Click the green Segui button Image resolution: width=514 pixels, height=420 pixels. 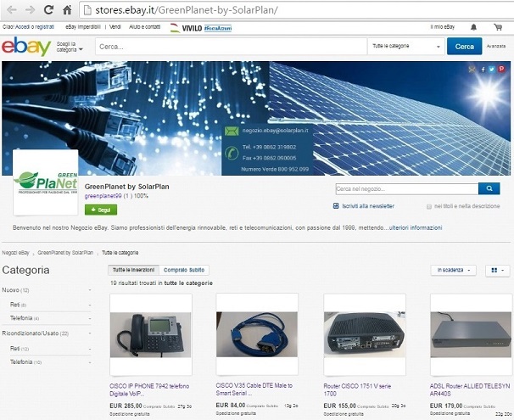pos(101,210)
